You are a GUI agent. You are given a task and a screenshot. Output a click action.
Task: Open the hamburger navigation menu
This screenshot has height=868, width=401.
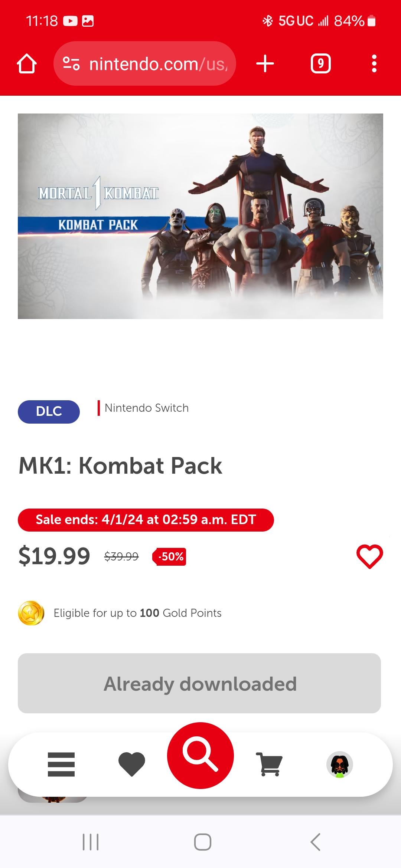61,765
